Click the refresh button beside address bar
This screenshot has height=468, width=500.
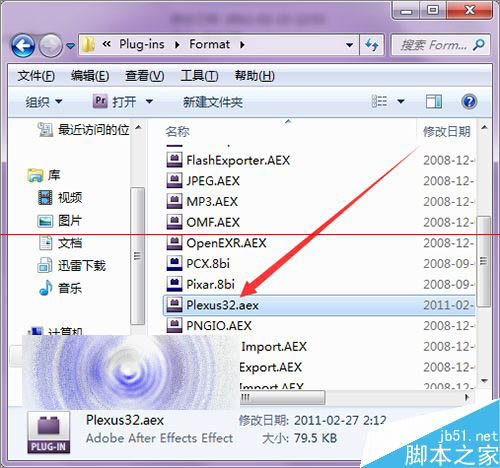[x=372, y=45]
